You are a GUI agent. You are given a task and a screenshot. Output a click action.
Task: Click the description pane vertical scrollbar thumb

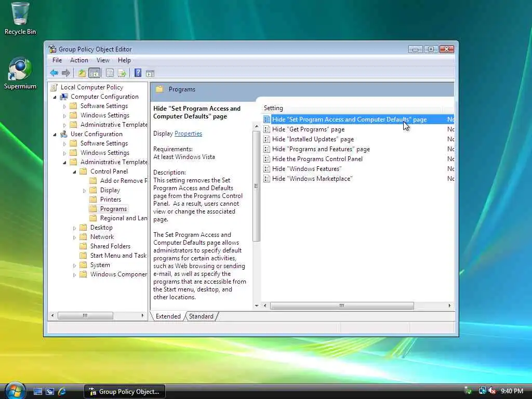(x=257, y=186)
